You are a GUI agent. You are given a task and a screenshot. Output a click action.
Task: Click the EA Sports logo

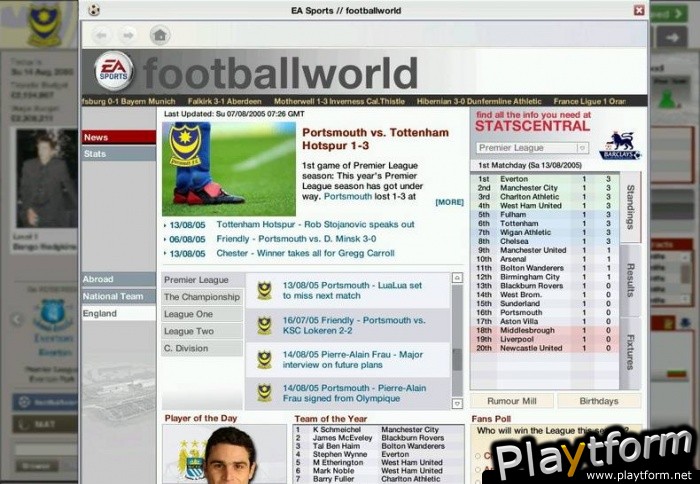tap(114, 71)
